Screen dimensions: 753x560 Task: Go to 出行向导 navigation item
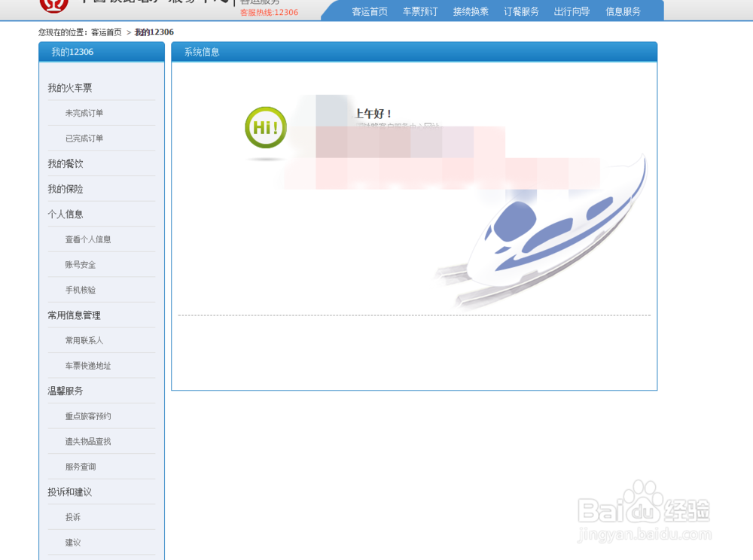coord(572,11)
